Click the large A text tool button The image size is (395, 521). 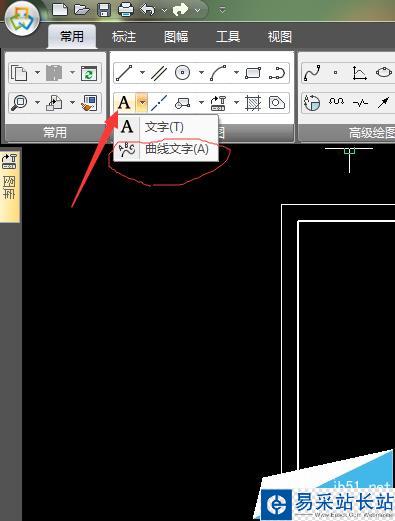point(124,103)
